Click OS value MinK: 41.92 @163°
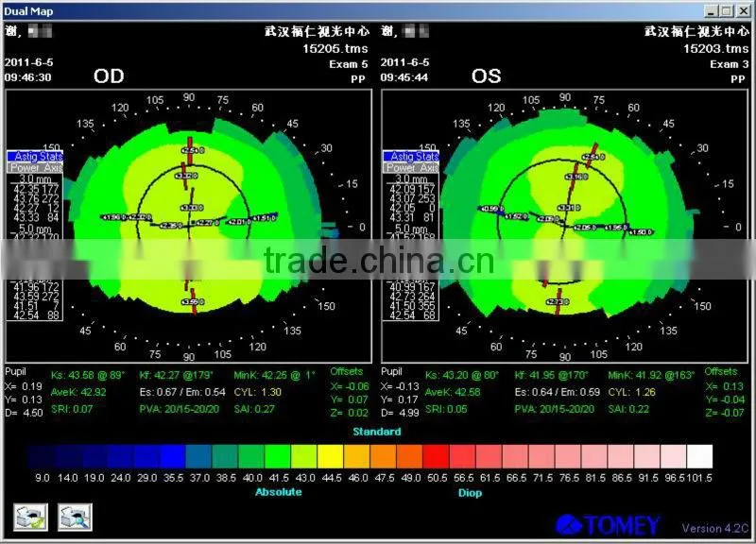Image resolution: width=756 pixels, height=544 pixels. 651,375
